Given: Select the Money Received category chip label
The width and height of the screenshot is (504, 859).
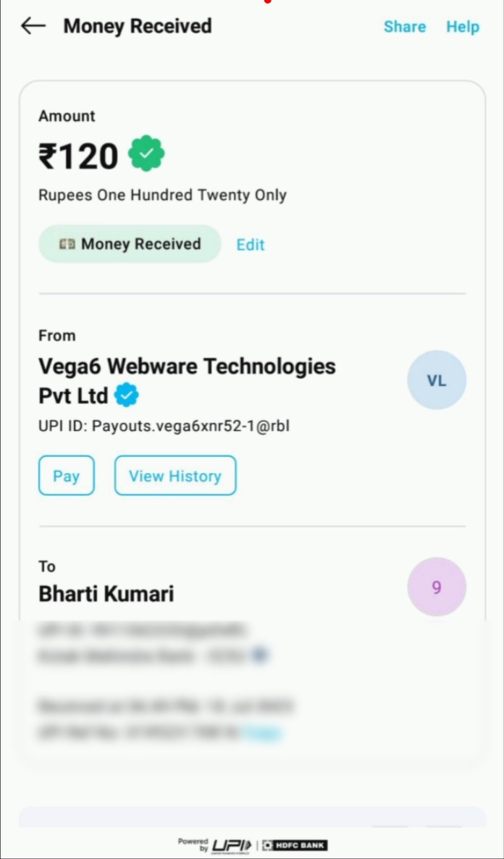Looking at the screenshot, I should click(x=141, y=244).
